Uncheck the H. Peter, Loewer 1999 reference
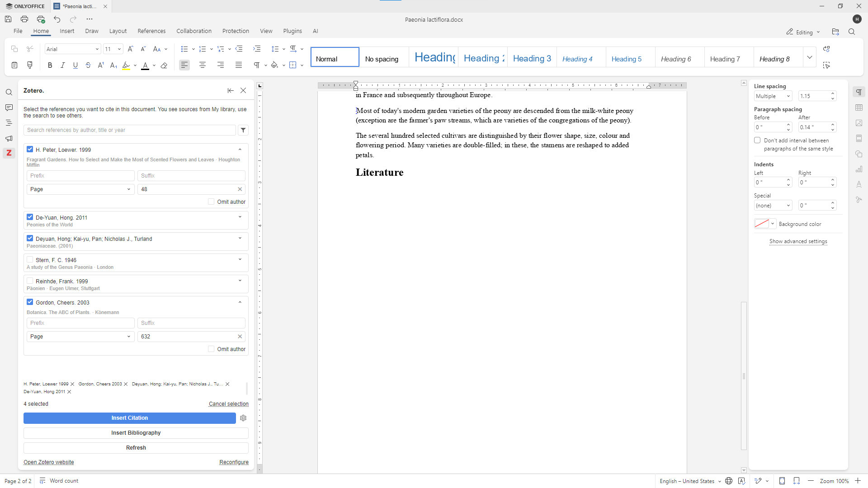Image resolution: width=868 pixels, height=488 pixels. point(30,149)
